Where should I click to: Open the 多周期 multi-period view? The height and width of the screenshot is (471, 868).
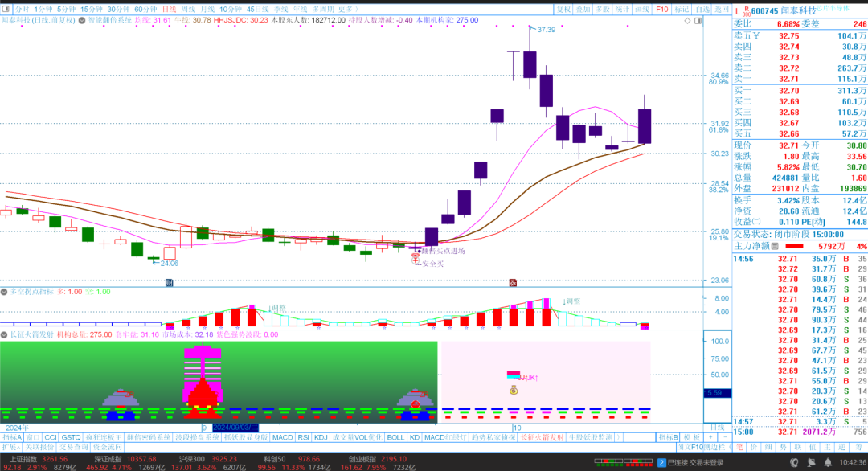click(x=323, y=10)
